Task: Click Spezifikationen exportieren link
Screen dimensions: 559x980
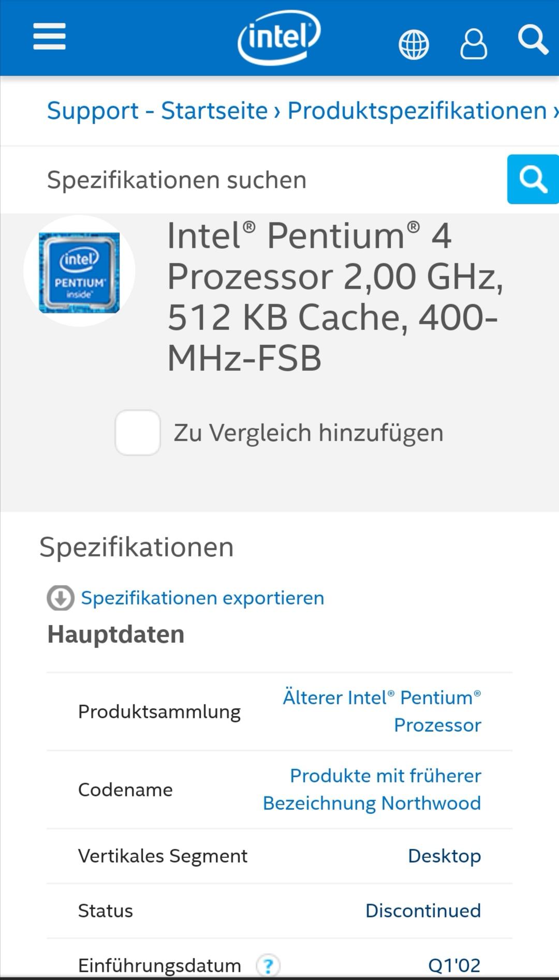Action: pos(202,598)
